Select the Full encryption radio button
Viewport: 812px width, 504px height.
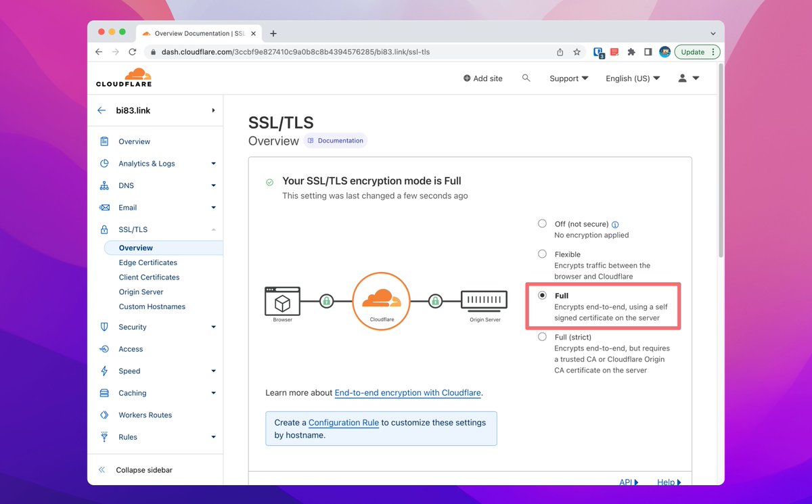pyautogui.click(x=542, y=295)
